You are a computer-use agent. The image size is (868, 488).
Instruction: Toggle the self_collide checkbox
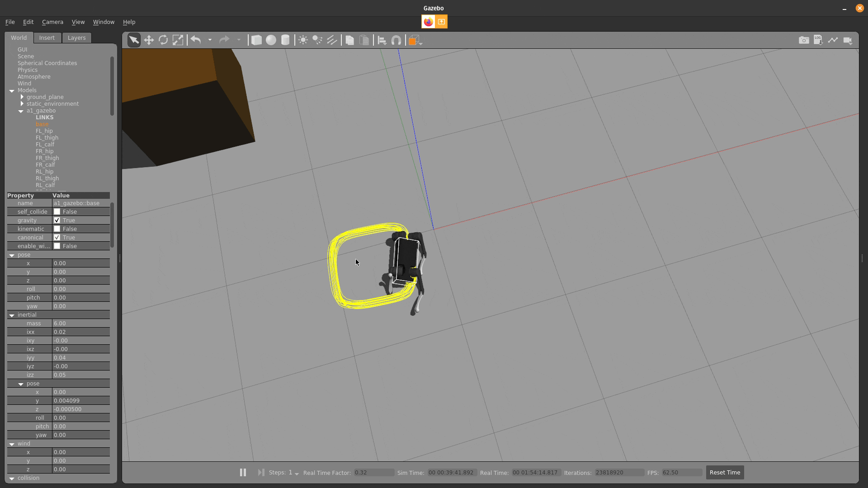click(x=57, y=211)
